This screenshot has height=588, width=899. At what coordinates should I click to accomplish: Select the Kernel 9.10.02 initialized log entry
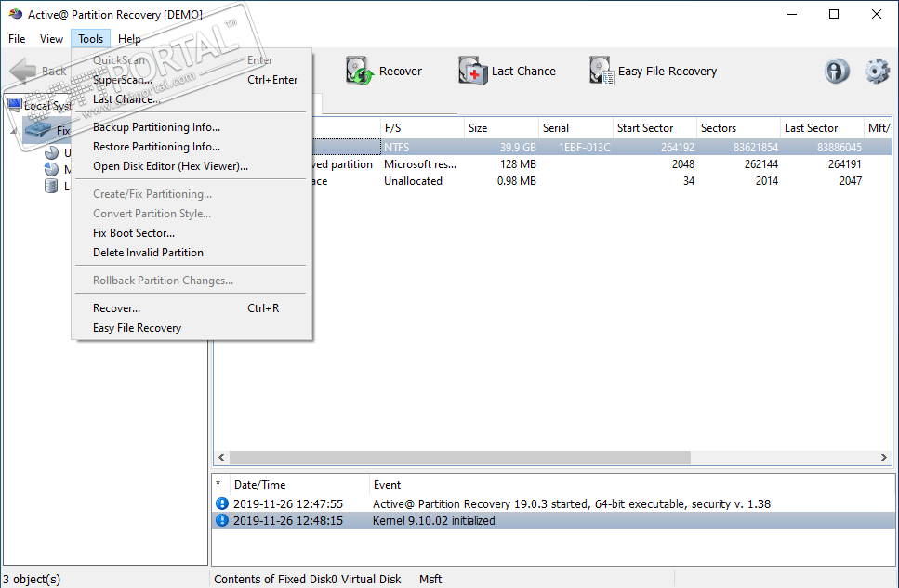[x=553, y=520]
